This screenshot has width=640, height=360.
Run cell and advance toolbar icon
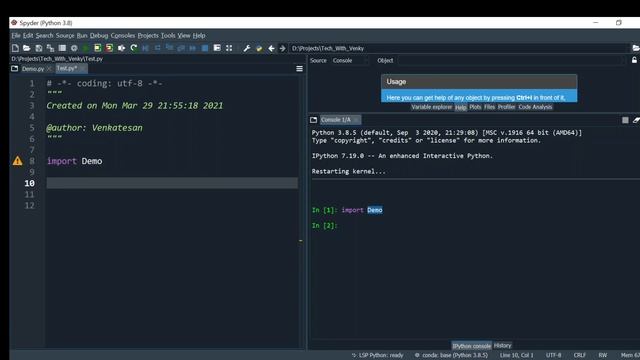pos(109,48)
